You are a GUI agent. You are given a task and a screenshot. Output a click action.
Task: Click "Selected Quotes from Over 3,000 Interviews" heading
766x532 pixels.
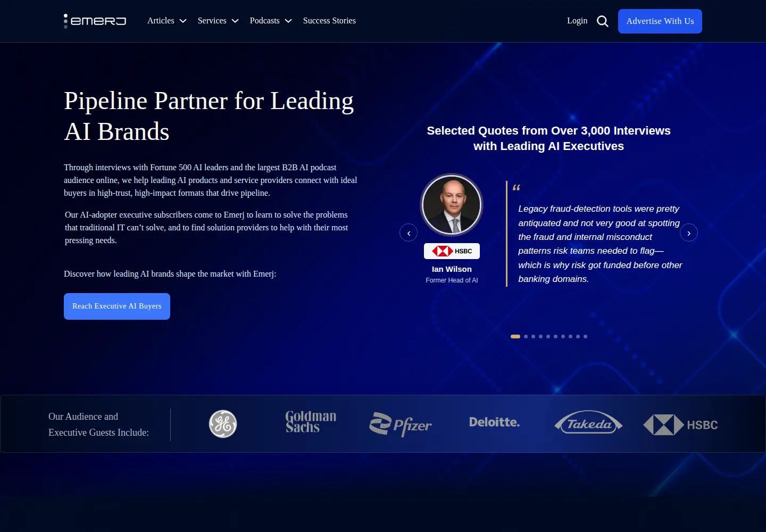[548, 138]
